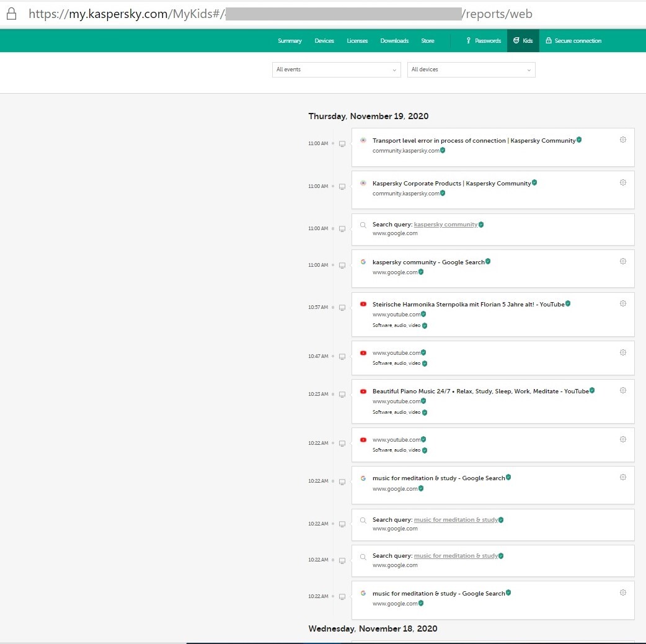Click YouTube favicon on 10:47 AM youtube.com card
646x644 pixels.
[x=363, y=353]
